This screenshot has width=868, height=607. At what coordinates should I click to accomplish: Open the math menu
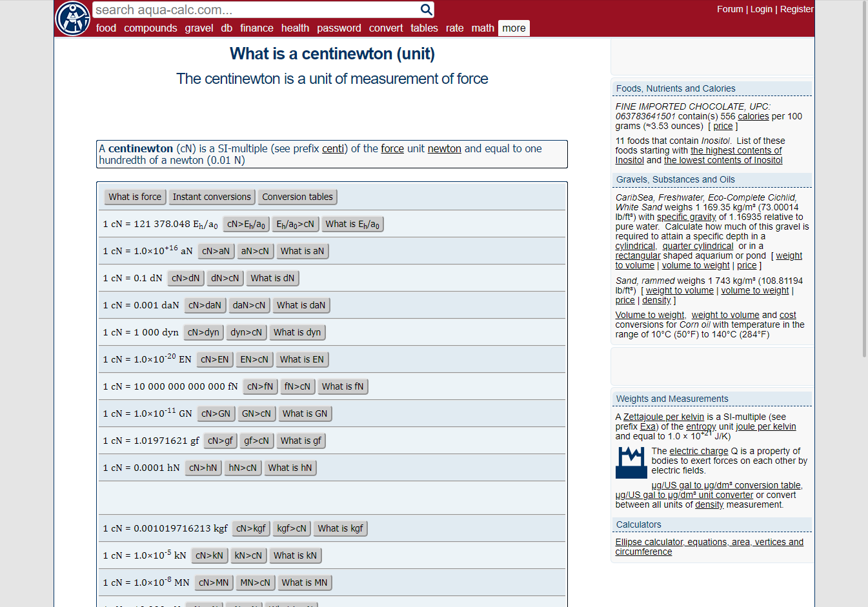[x=483, y=28]
